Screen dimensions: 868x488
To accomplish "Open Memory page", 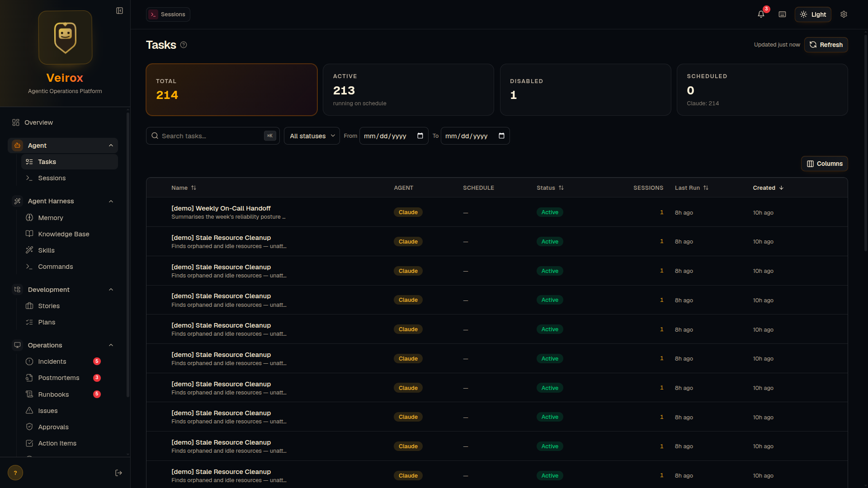I will tap(70, 218).
